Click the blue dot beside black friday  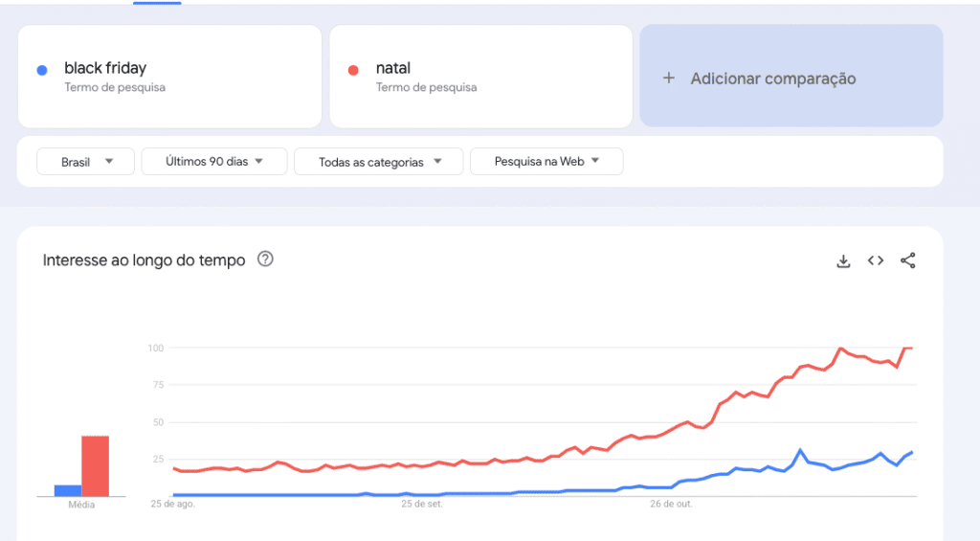[x=41, y=70]
